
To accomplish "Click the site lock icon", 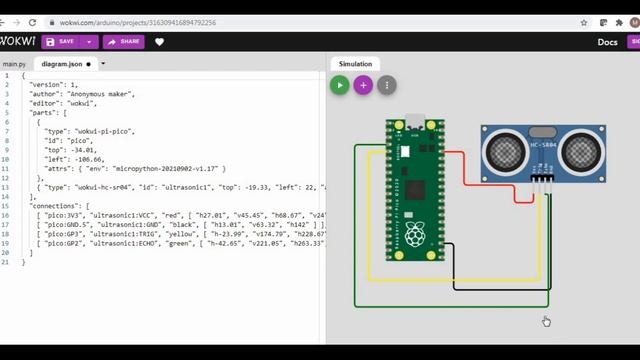I will 52,23.
